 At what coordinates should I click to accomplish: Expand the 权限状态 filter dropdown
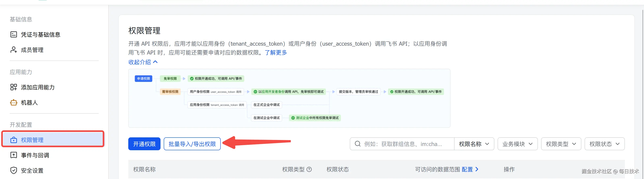tap(605, 144)
